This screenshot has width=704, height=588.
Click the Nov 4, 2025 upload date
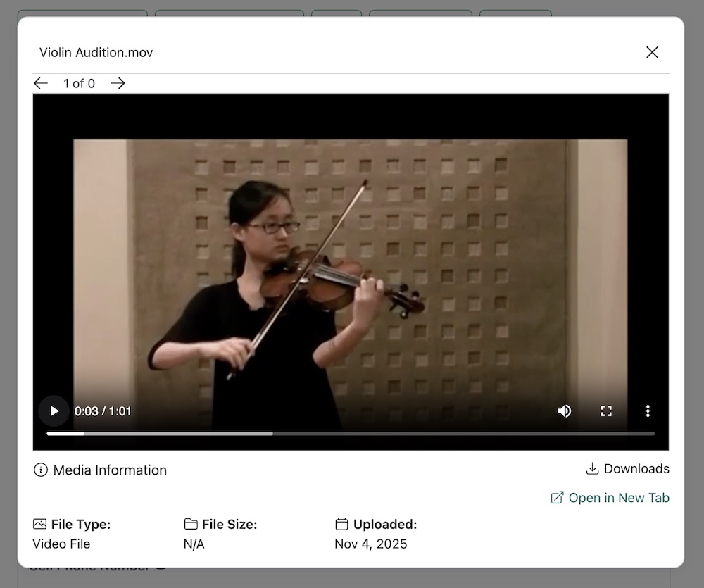370,544
